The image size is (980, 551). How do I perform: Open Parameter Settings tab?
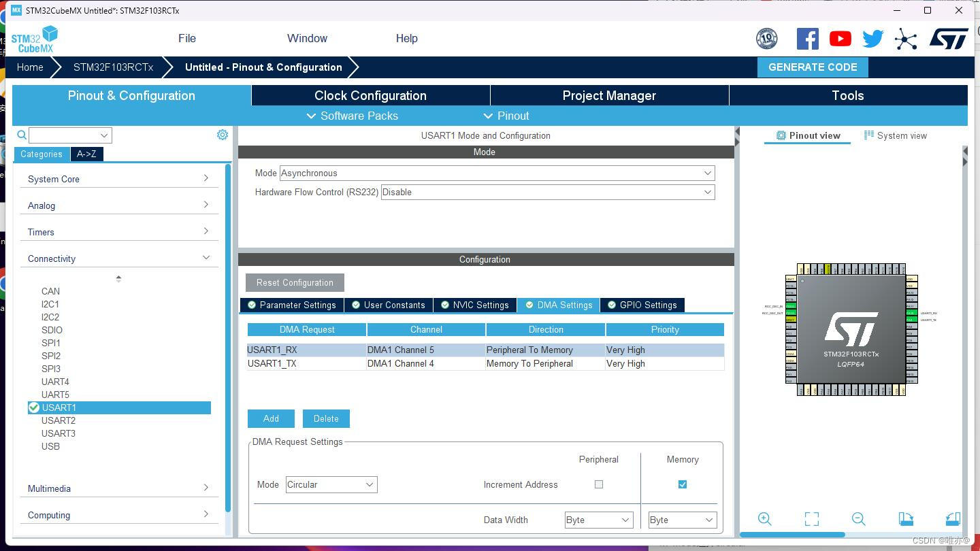[x=292, y=305]
